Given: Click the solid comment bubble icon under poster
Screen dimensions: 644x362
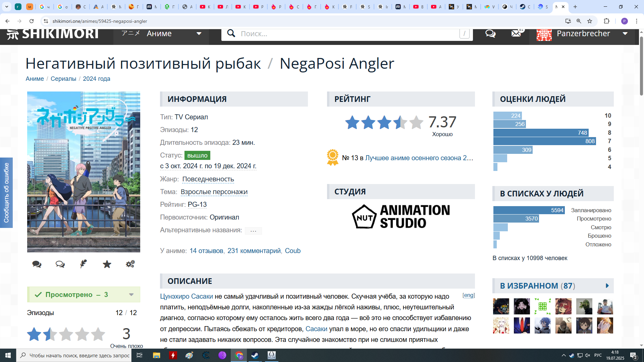Looking at the screenshot, I should pos(37,264).
